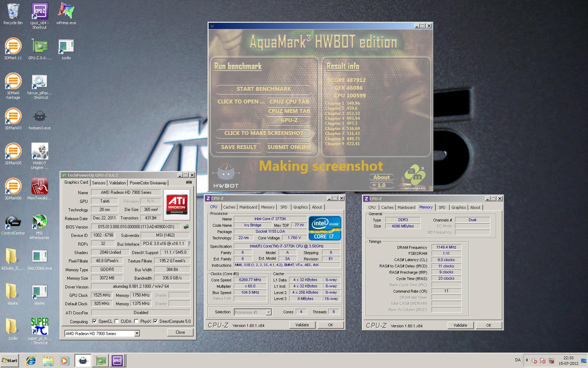The image size is (588, 368).
Task: Launch SetLODb6.exe desktop icon
Action: point(39,259)
